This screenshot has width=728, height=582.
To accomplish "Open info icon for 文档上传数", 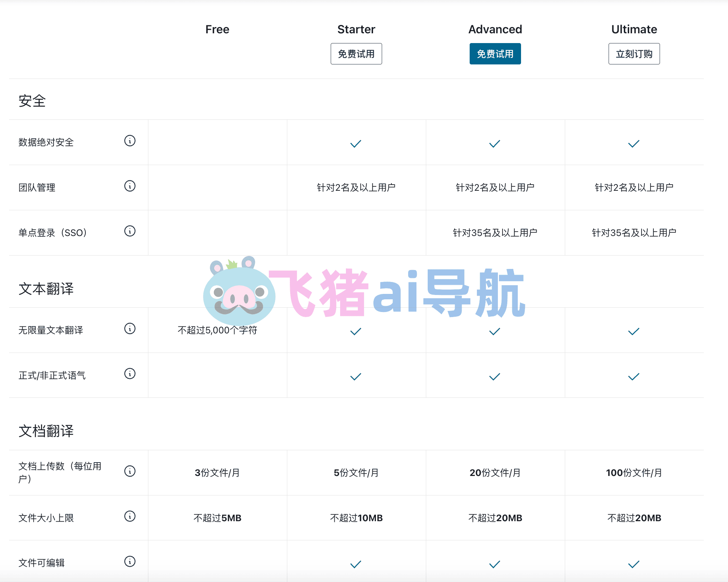I will click(130, 471).
